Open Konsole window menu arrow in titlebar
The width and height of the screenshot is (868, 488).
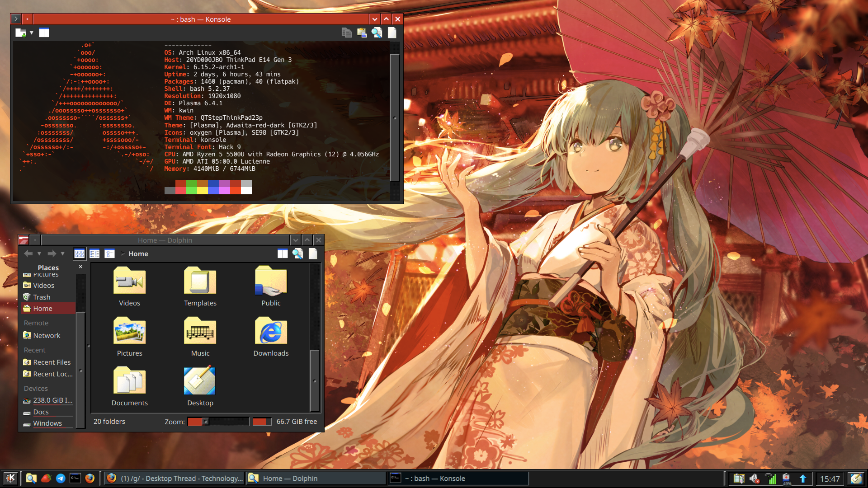(16, 19)
